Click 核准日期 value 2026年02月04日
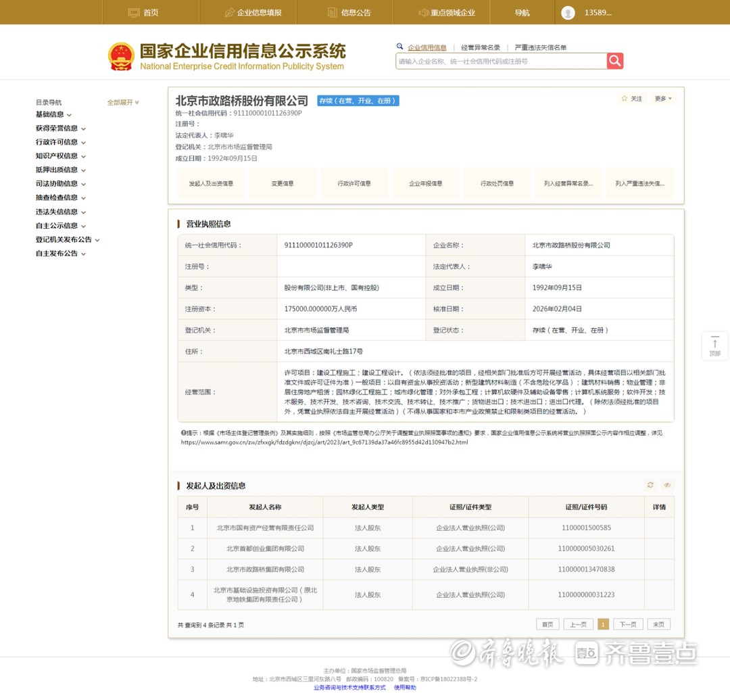Screen dimensions: 730x700 coord(557,309)
